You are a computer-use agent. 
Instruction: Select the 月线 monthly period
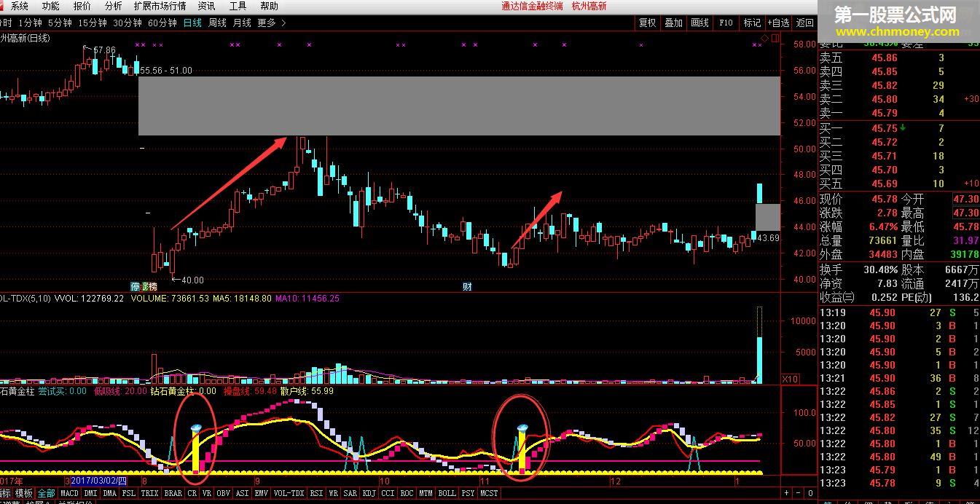pyautogui.click(x=242, y=23)
